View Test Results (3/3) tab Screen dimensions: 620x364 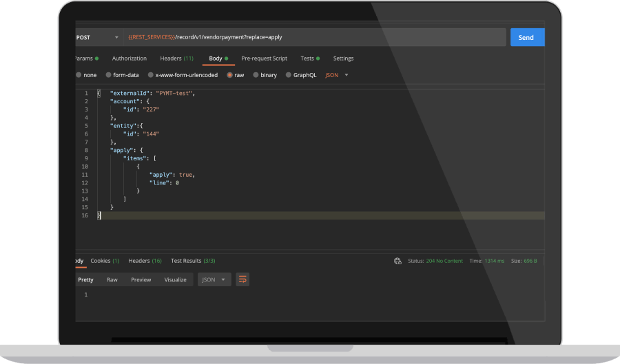coord(193,261)
